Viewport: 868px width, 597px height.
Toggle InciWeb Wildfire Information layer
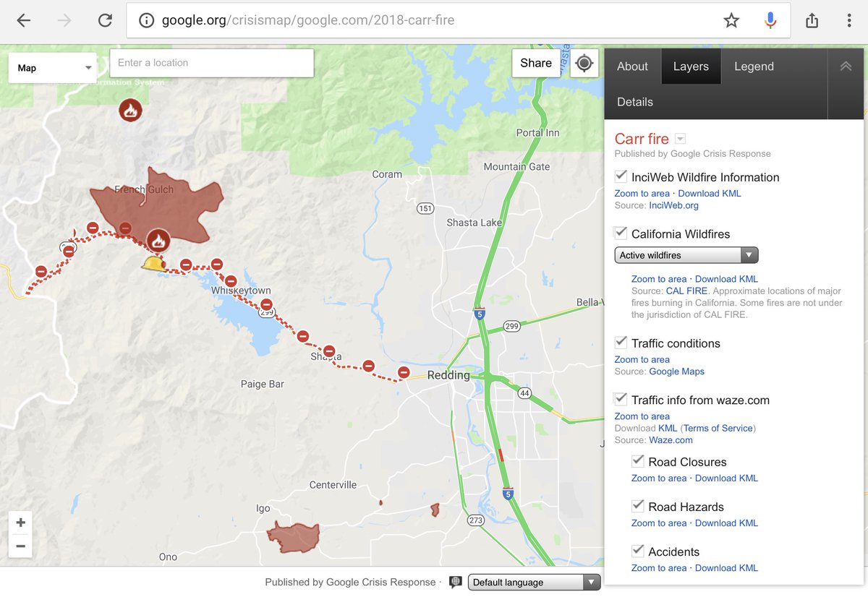click(x=621, y=176)
